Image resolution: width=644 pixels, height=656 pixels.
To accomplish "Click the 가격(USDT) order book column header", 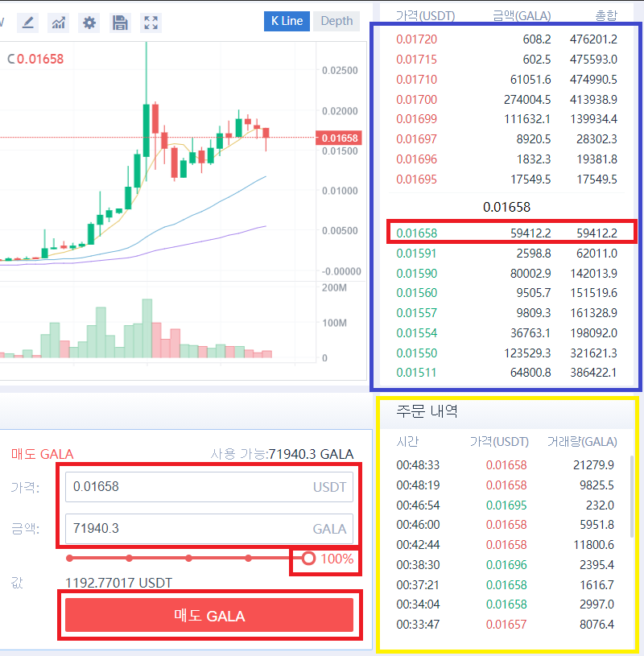I will (x=425, y=16).
